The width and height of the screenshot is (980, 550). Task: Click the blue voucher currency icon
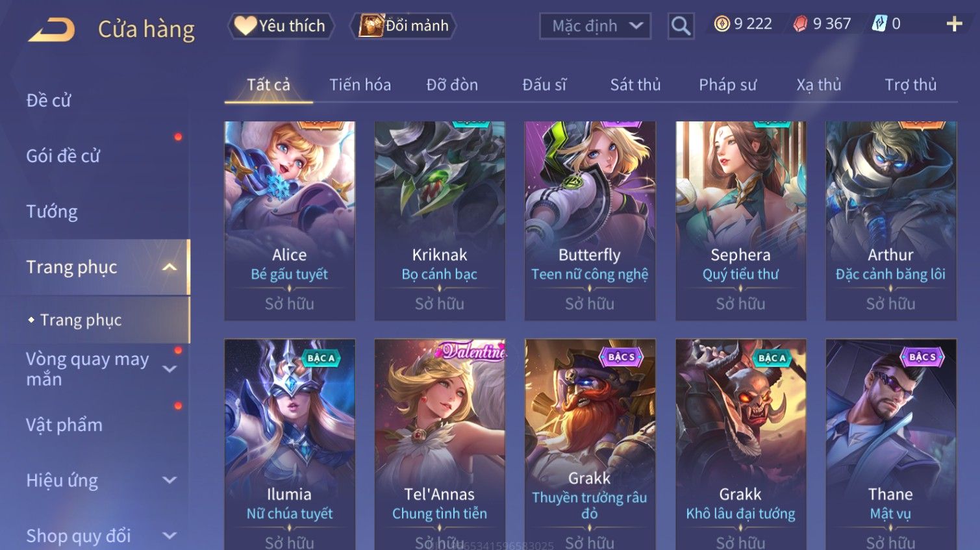pos(879,24)
